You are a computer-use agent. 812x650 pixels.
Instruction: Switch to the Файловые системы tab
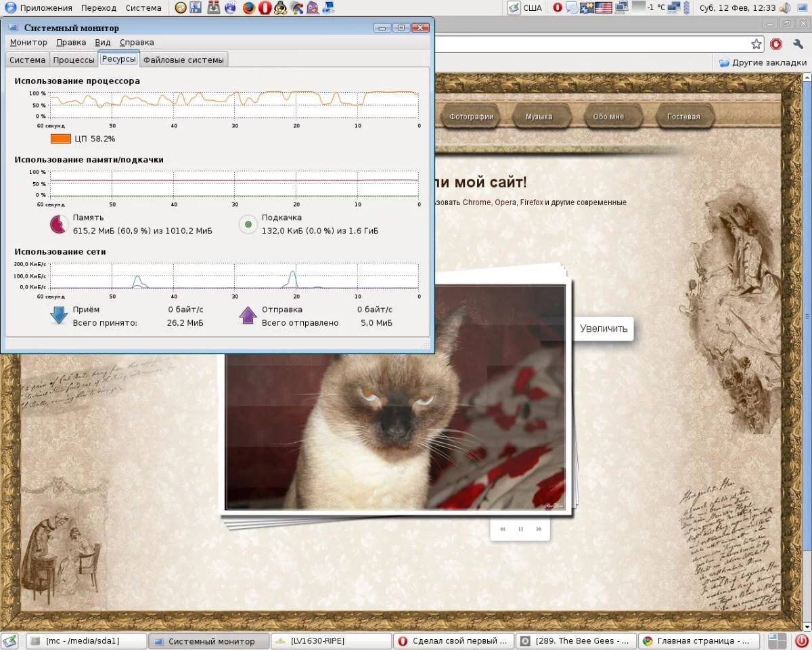pos(183,60)
